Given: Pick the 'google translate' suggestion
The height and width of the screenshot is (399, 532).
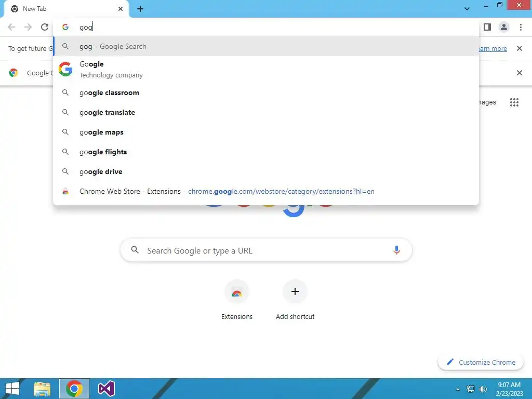Looking at the screenshot, I should click(x=266, y=112).
